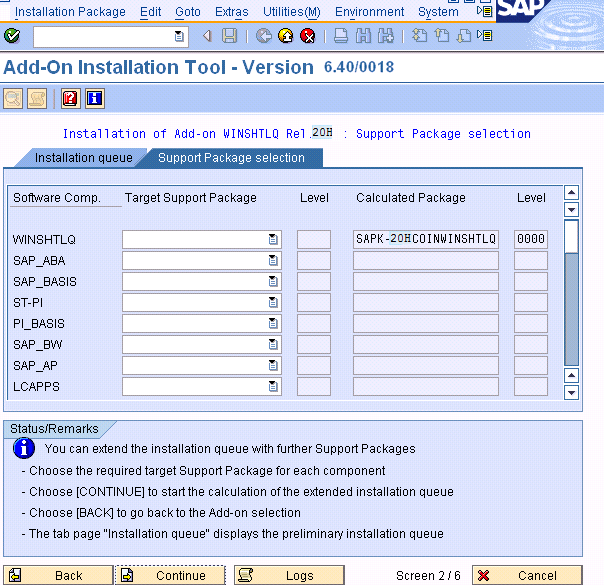This screenshot has width=604, height=587.
Task: Click the Logs button
Action: 289,575
